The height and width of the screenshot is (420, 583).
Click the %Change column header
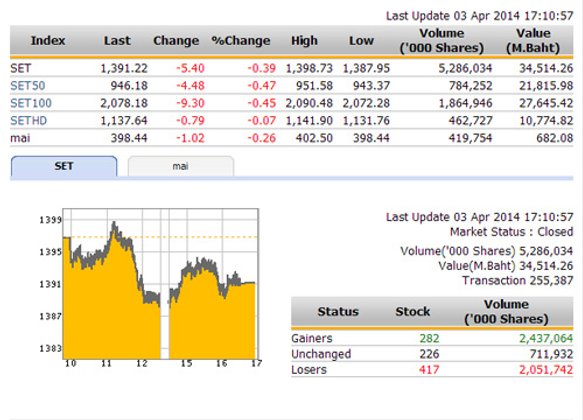[241, 41]
